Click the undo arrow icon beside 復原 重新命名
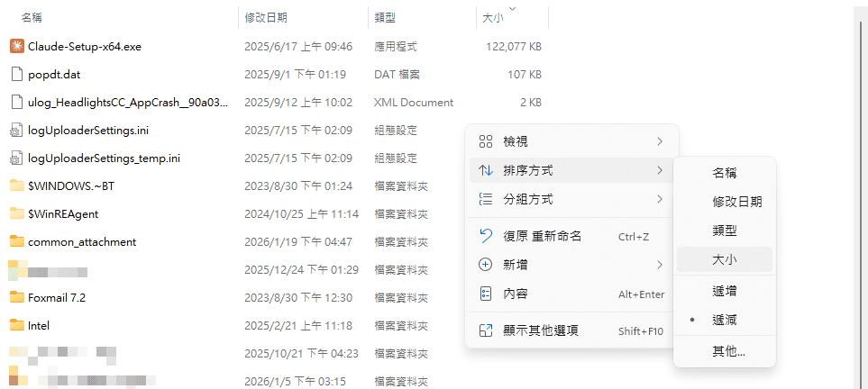Image resolution: width=868 pixels, height=389 pixels. tap(486, 237)
